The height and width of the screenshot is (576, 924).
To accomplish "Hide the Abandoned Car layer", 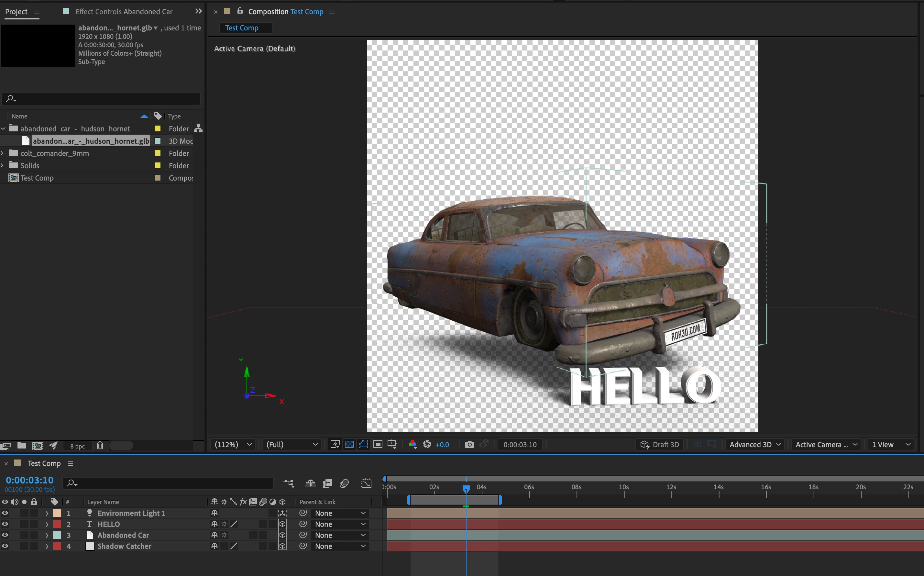I will pyautogui.click(x=5, y=535).
